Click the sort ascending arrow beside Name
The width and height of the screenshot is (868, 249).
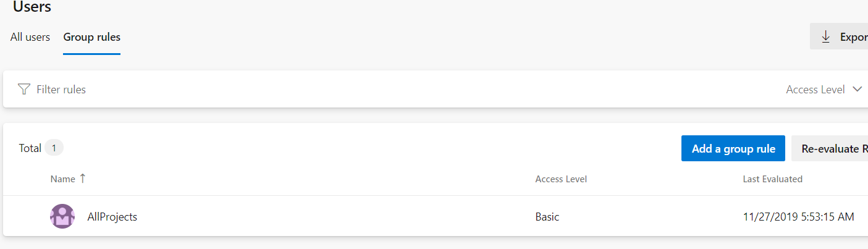click(83, 179)
